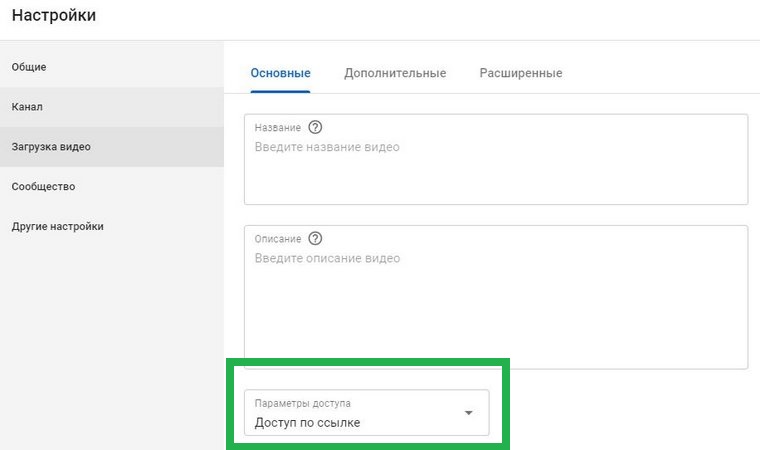Click the Настройки heading
The image size is (760, 450).
54,17
